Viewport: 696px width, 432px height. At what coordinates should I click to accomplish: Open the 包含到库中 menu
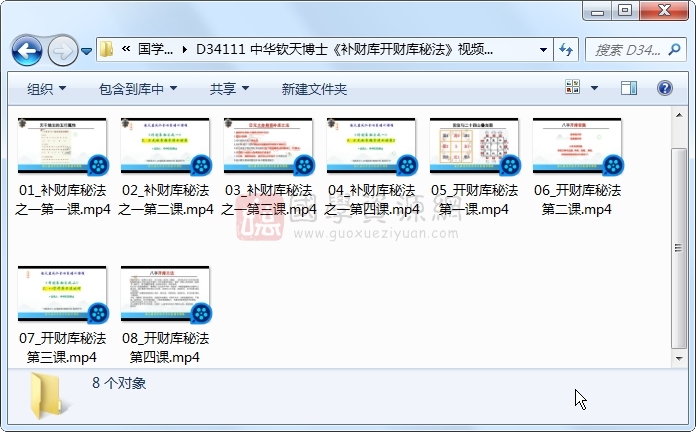click(x=138, y=89)
